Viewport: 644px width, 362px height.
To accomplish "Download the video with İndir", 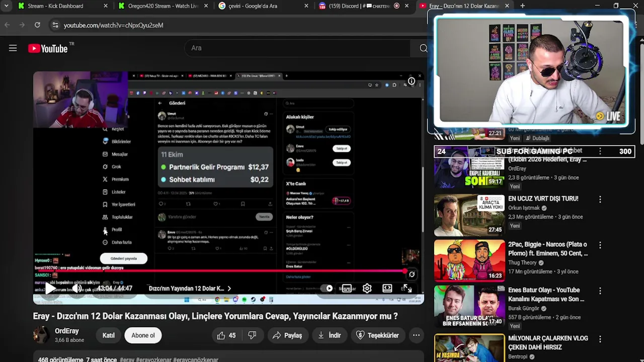I will point(330,335).
